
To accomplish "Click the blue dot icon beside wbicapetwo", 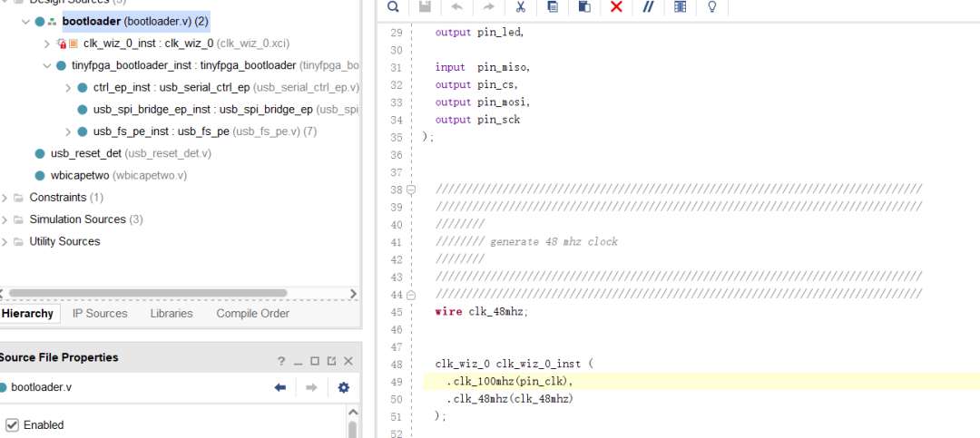I will 40,176.
